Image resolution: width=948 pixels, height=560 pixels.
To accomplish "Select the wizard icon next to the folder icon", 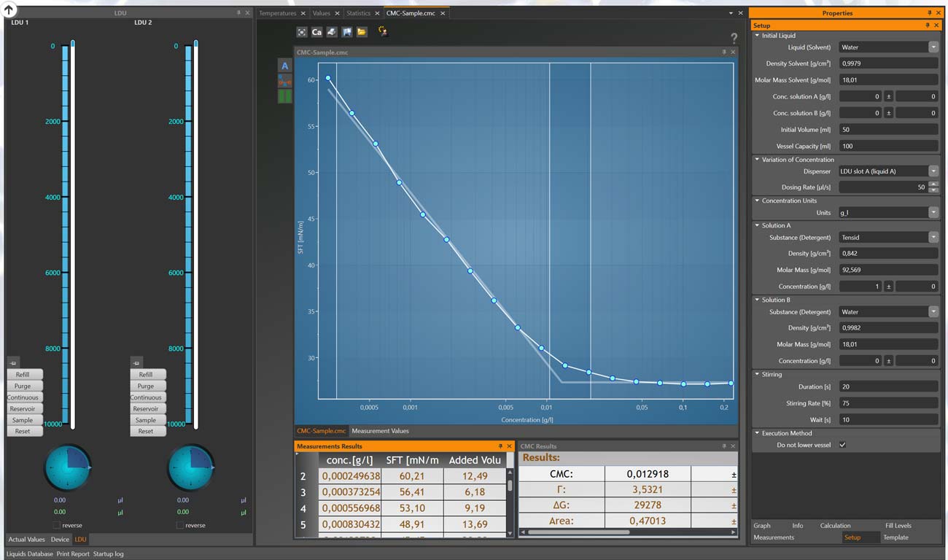I will click(x=382, y=32).
